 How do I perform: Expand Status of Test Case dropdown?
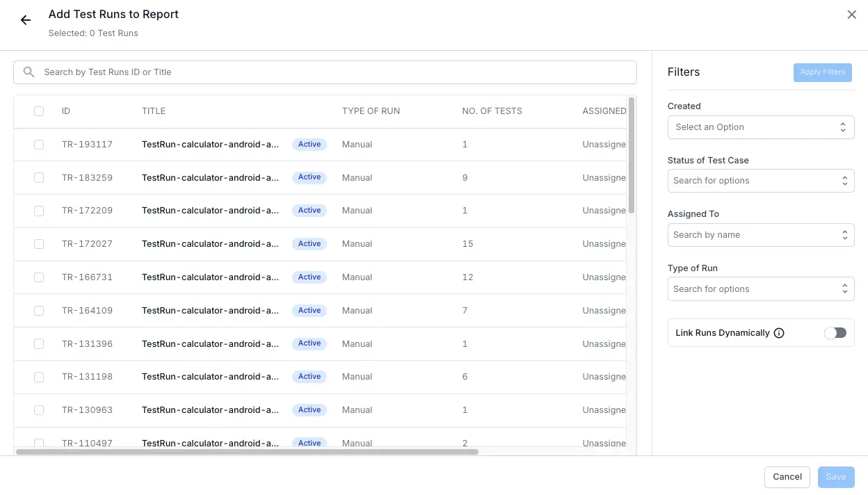760,181
